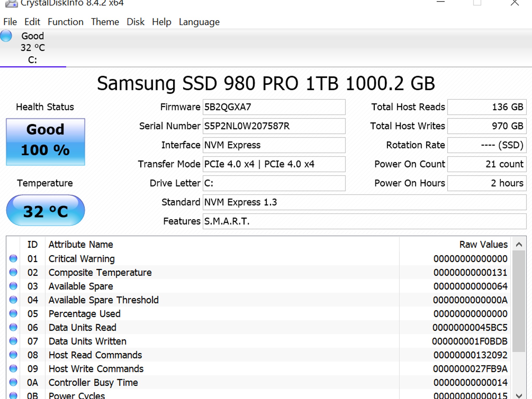Open the File menu
532x399 pixels.
click(10, 22)
